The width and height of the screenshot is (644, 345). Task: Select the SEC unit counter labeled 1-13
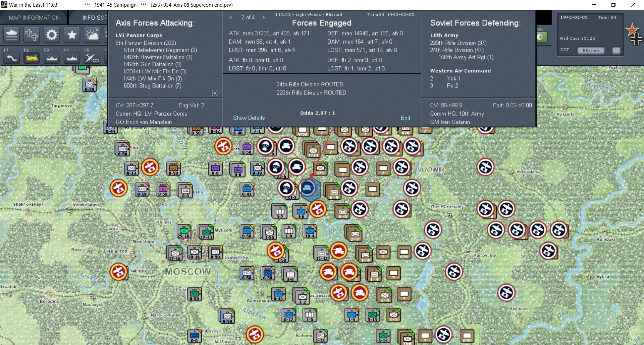pos(320,336)
